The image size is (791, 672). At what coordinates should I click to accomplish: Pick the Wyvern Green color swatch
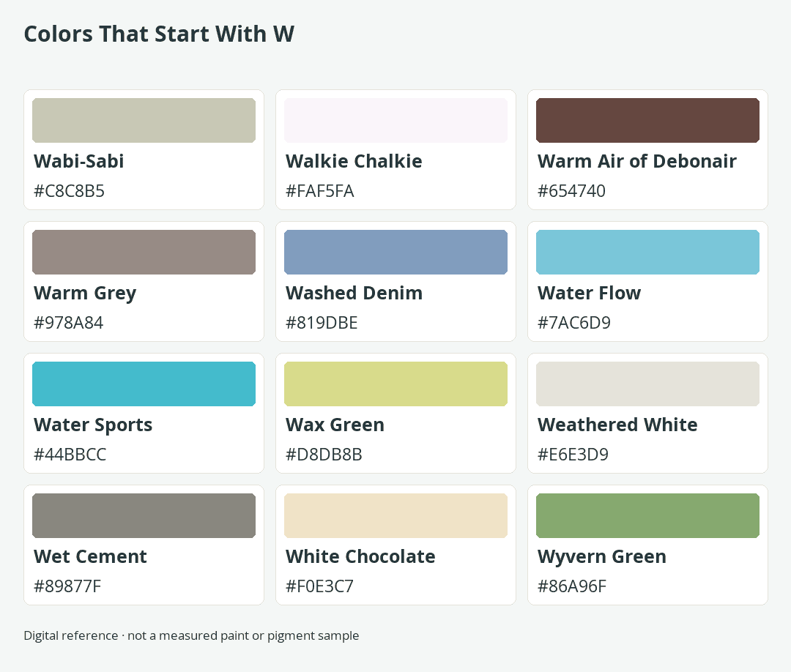647,516
